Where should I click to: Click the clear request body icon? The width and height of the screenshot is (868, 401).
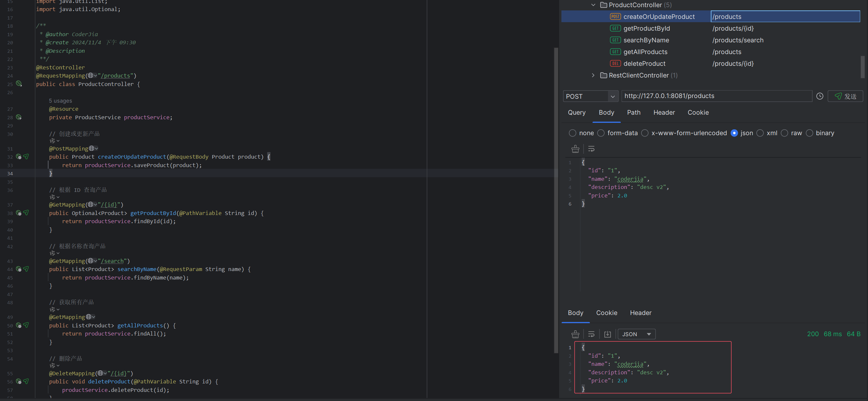575,149
